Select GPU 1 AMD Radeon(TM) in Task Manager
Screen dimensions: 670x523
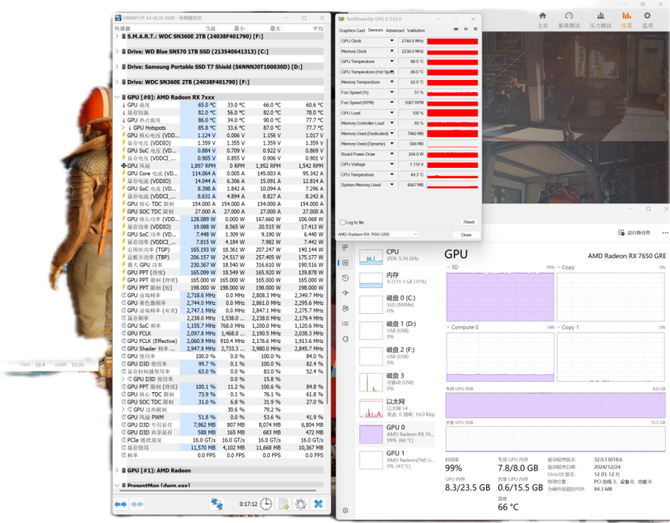click(396, 460)
